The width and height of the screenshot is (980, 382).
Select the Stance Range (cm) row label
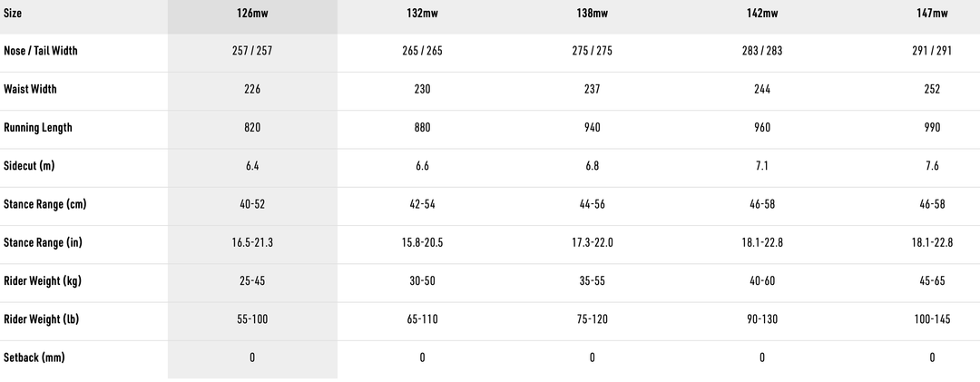[45, 204]
